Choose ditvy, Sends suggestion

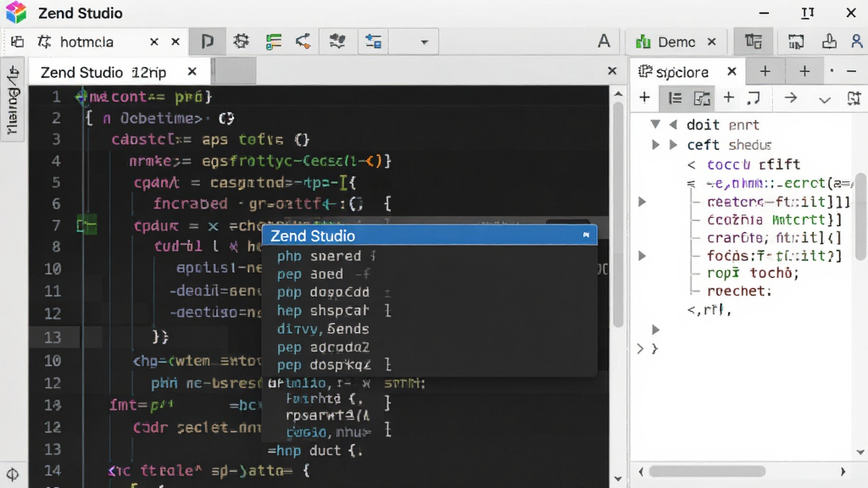[x=429, y=330]
